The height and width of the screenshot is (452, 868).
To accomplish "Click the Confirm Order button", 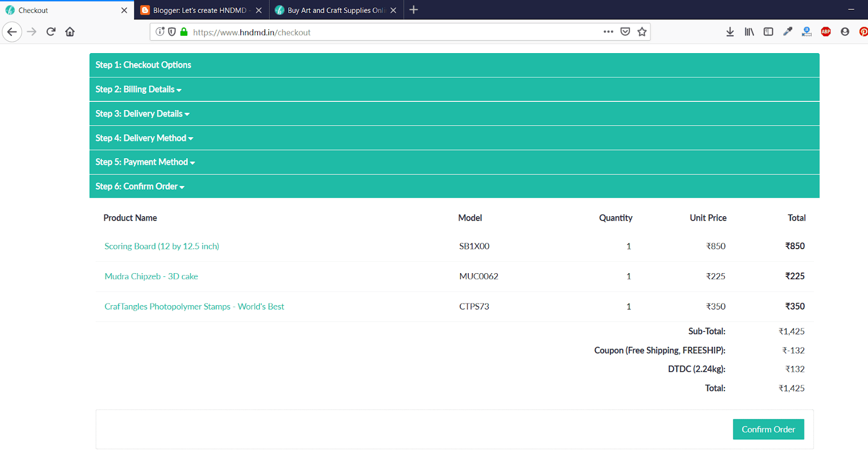I will (x=768, y=429).
